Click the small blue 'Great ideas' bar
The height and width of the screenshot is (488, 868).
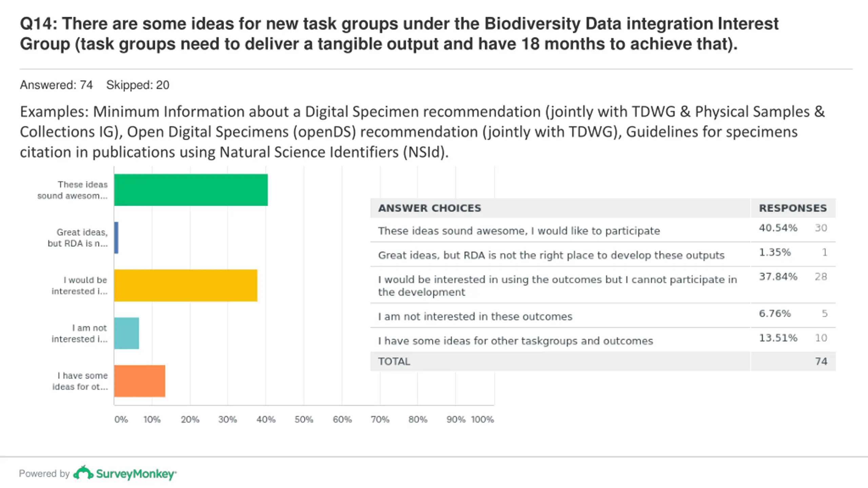[x=116, y=238]
